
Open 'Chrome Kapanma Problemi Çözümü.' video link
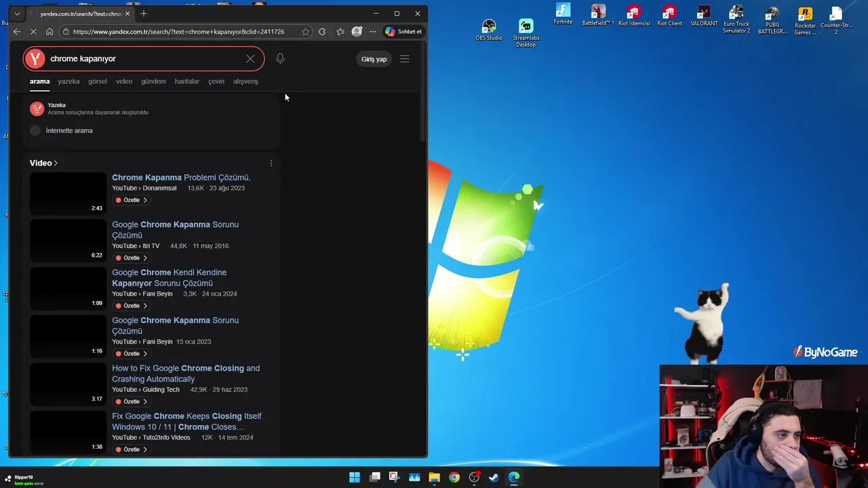coord(181,178)
